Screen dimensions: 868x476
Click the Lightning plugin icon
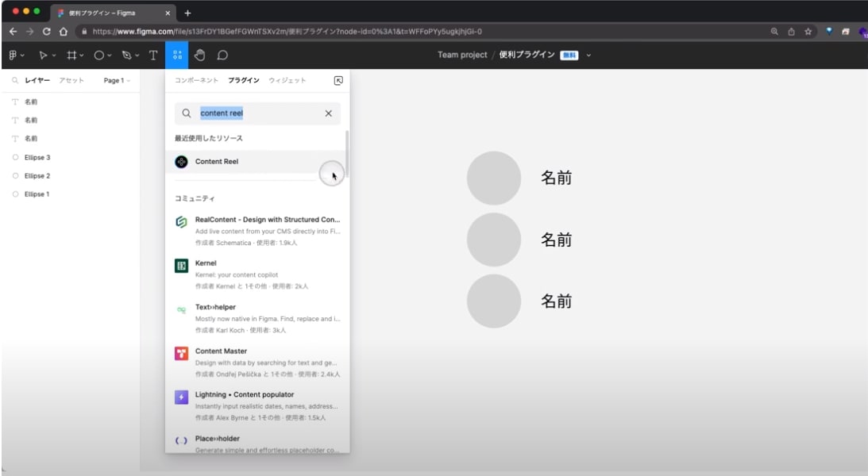pyautogui.click(x=181, y=397)
